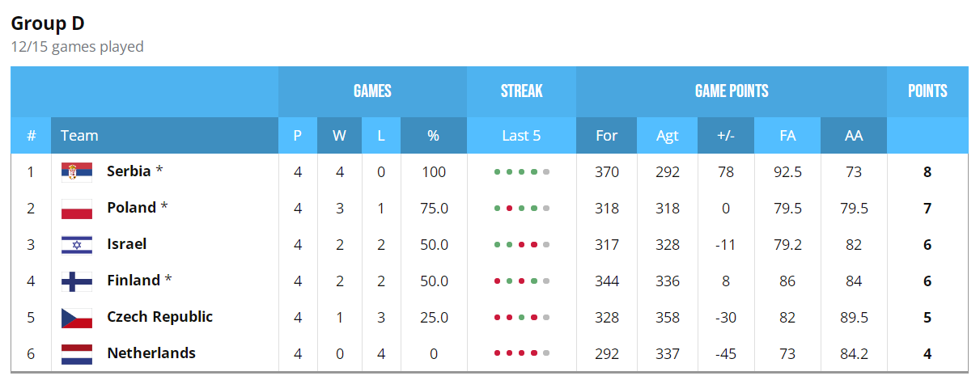This screenshot has height=380, width=980.
Task: Open the Poland team link
Action: 131,208
